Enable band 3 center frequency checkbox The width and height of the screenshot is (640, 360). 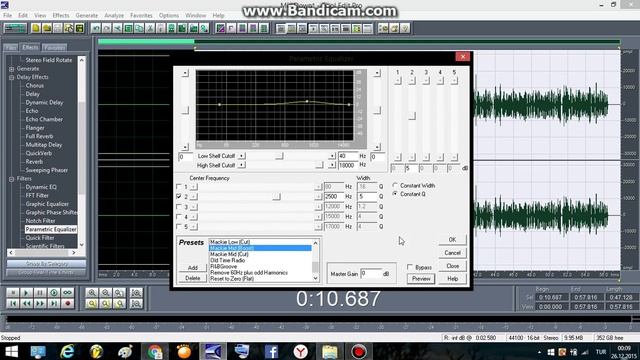[179, 207]
